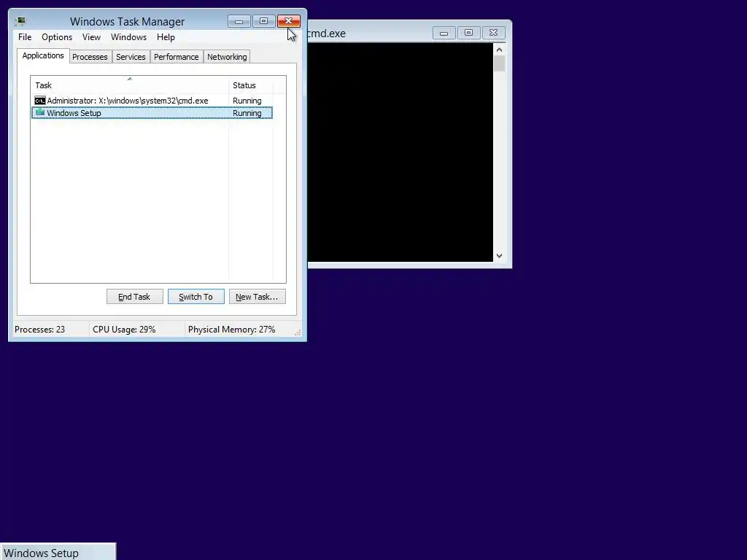This screenshot has width=747, height=560.
Task: Click the cmd.exe window title text
Action: (327, 34)
